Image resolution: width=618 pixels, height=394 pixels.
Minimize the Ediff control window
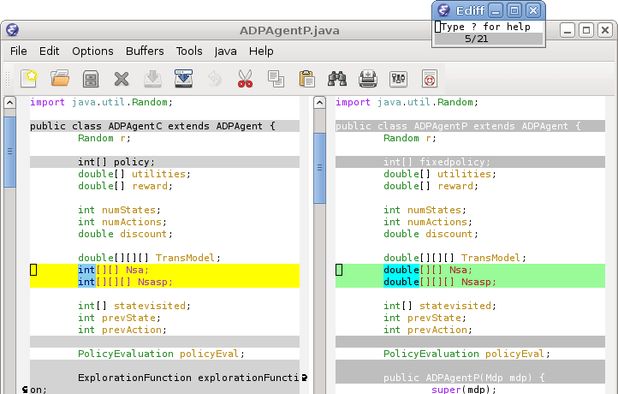pos(496,11)
